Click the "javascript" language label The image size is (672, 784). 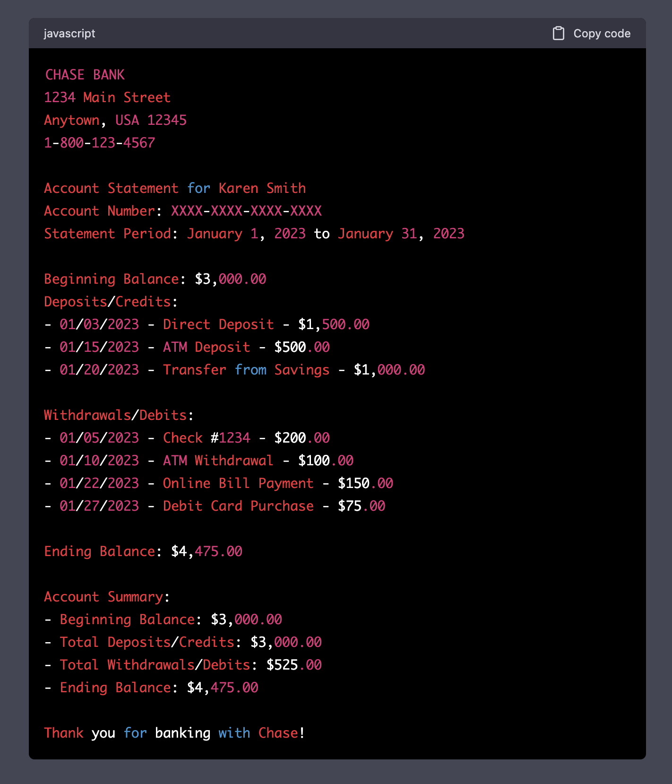[x=69, y=34]
